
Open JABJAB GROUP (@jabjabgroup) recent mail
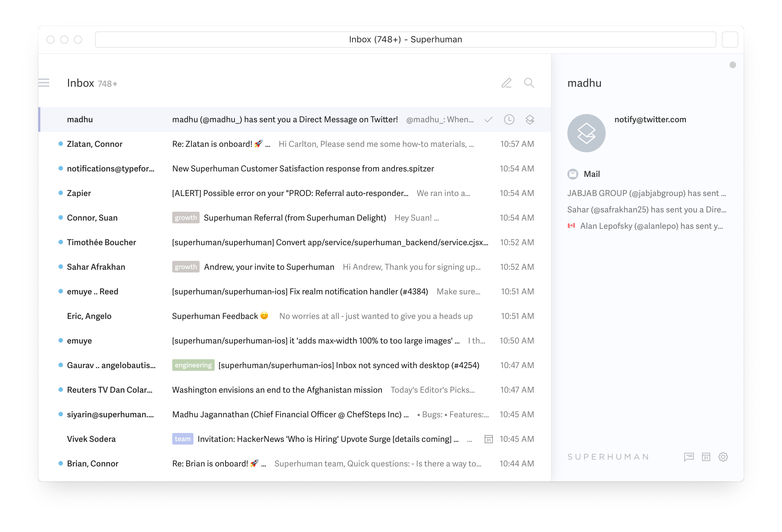tap(647, 193)
